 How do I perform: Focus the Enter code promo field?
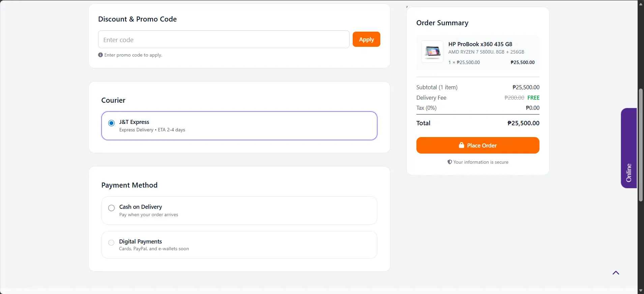(224, 39)
